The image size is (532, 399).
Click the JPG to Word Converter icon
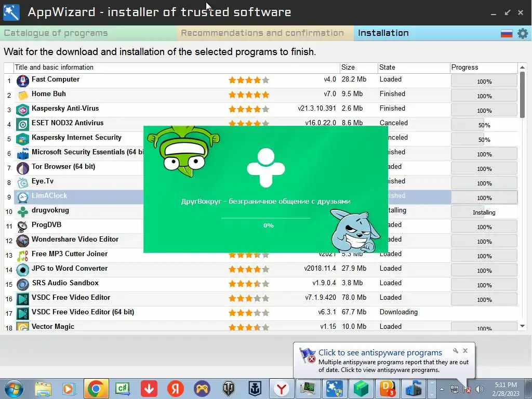(23, 270)
